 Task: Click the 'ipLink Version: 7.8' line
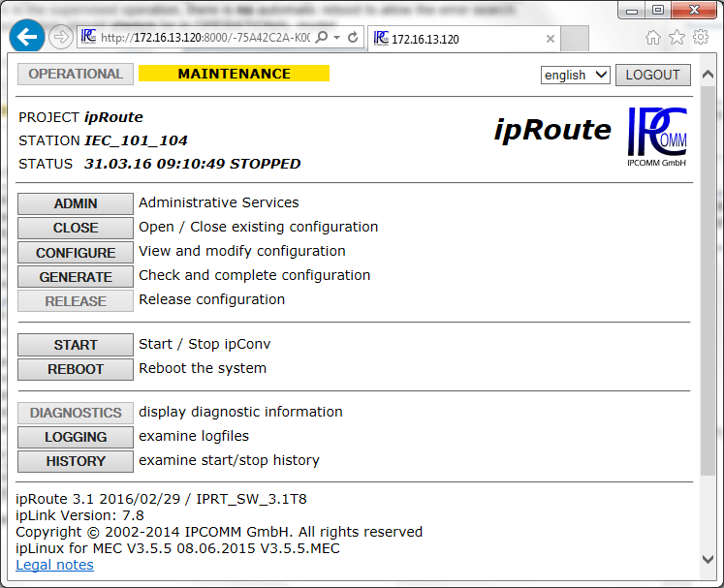pyautogui.click(x=79, y=515)
